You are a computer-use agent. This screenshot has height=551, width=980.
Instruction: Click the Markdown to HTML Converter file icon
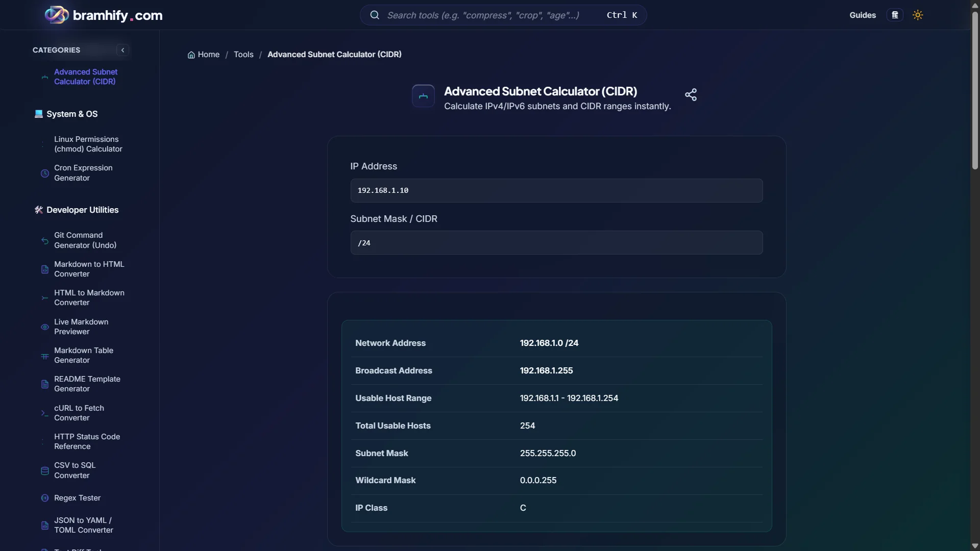pyautogui.click(x=45, y=269)
